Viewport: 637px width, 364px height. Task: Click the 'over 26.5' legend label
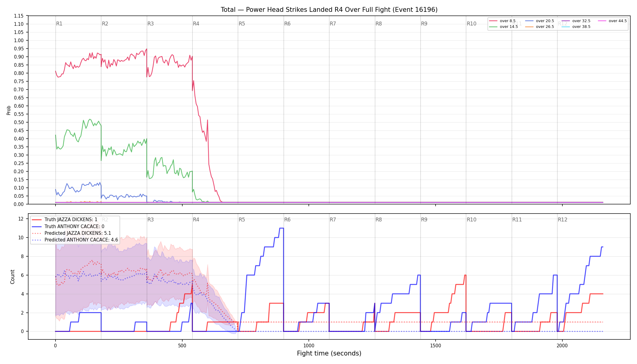[545, 27]
